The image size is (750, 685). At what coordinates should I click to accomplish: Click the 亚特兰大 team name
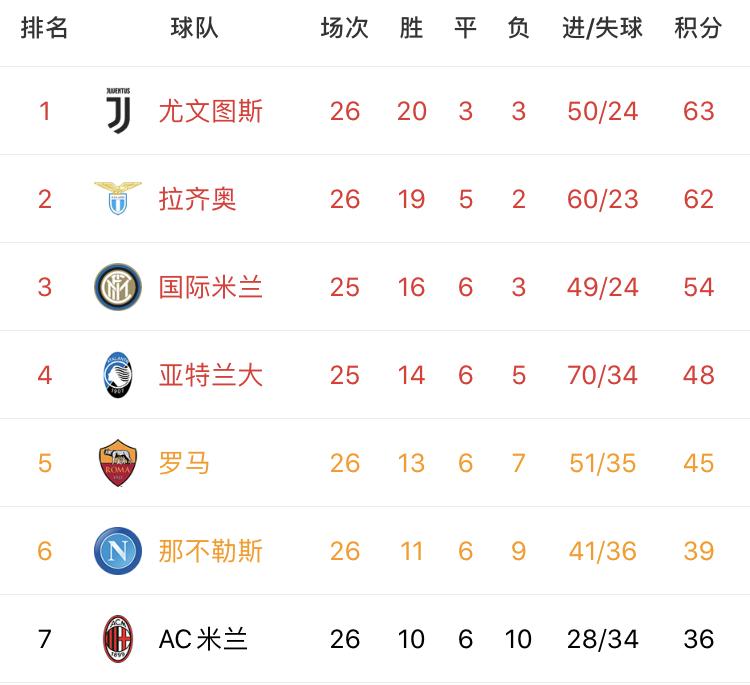click(210, 375)
